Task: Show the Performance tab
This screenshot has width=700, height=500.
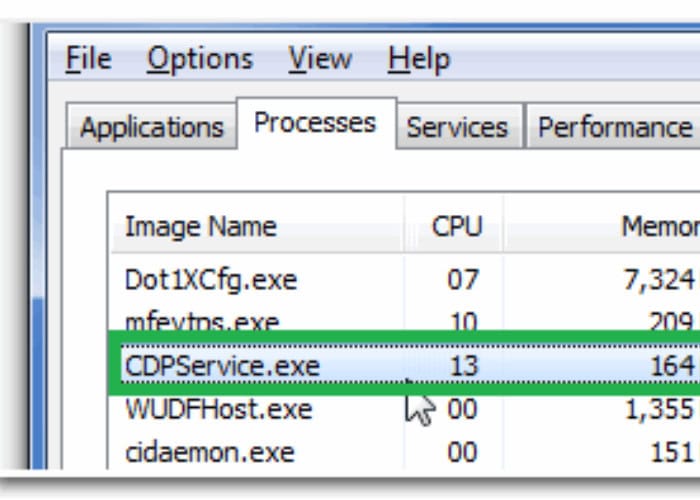Action: [x=614, y=128]
